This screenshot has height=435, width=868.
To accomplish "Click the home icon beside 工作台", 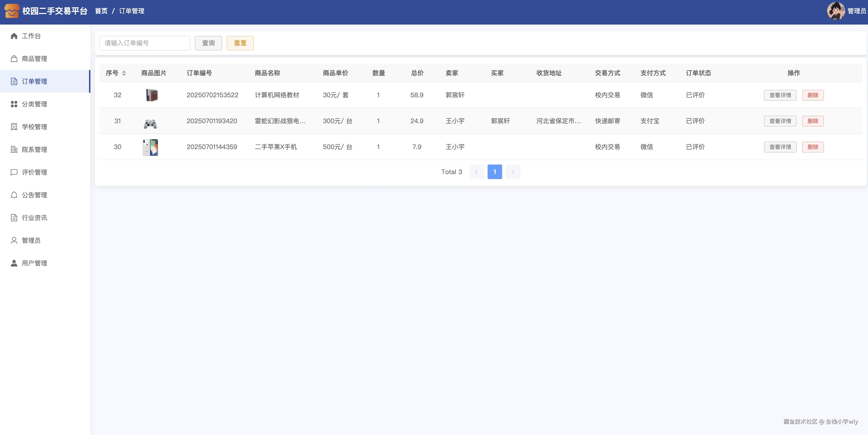I will pyautogui.click(x=14, y=36).
